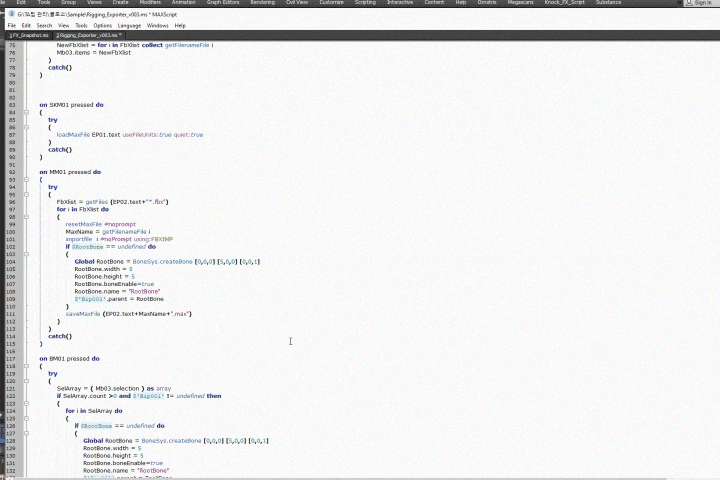
Task: Click the '.parent = RootBone' line 109
Action: tap(119, 299)
